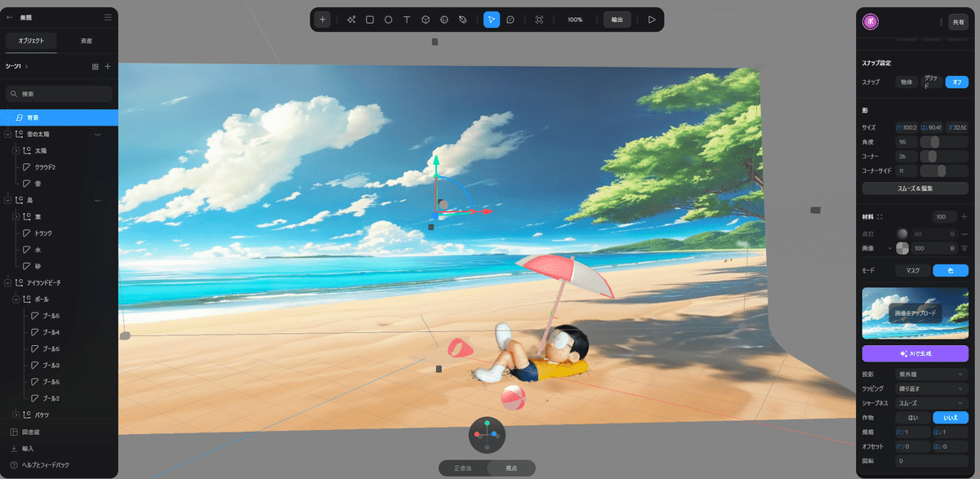Switch mode to マスク

point(914,270)
